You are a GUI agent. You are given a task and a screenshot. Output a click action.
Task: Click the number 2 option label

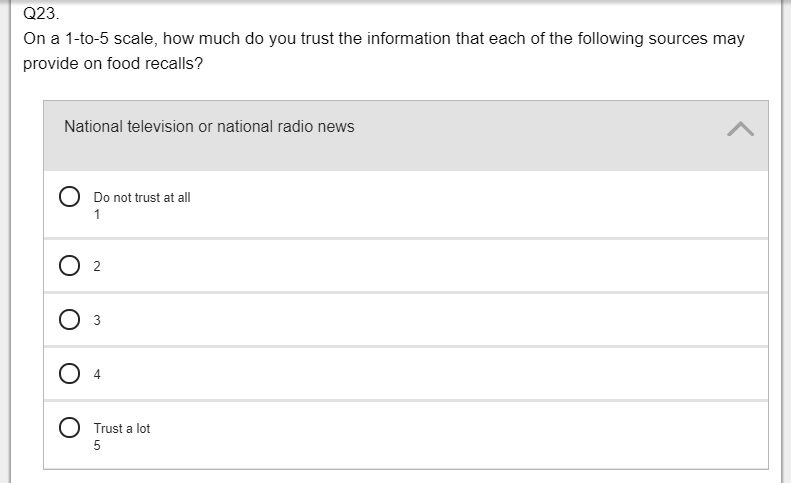(x=97, y=266)
